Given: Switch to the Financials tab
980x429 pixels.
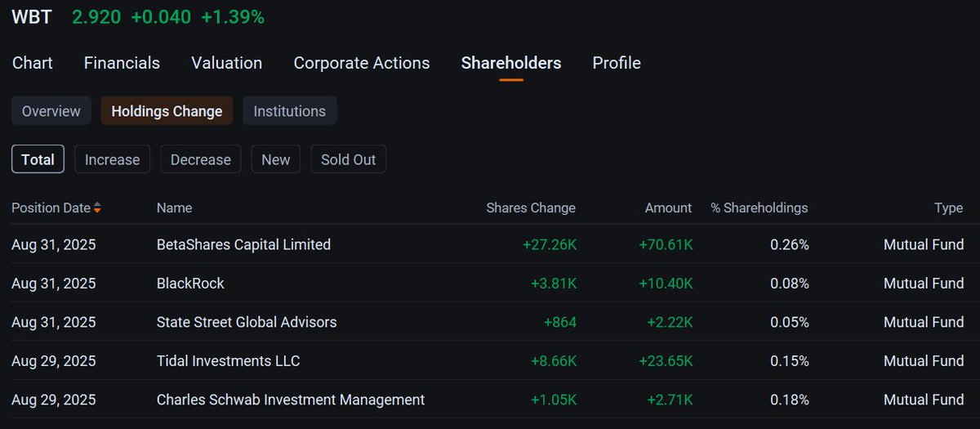Looking at the screenshot, I should 122,63.
